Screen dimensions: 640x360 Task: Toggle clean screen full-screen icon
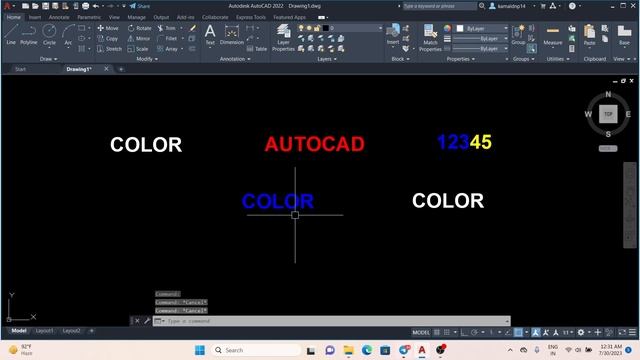pyautogui.click(x=622, y=332)
